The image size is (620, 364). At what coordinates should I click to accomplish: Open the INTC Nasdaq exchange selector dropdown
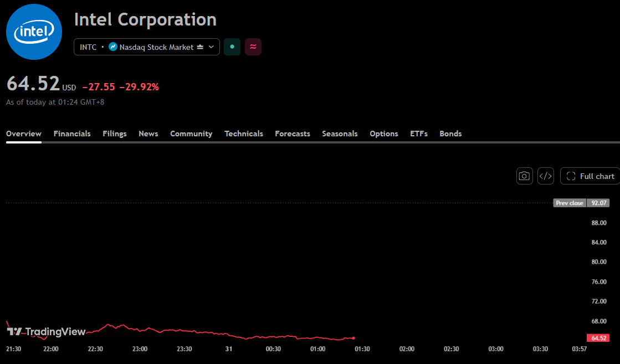click(147, 47)
